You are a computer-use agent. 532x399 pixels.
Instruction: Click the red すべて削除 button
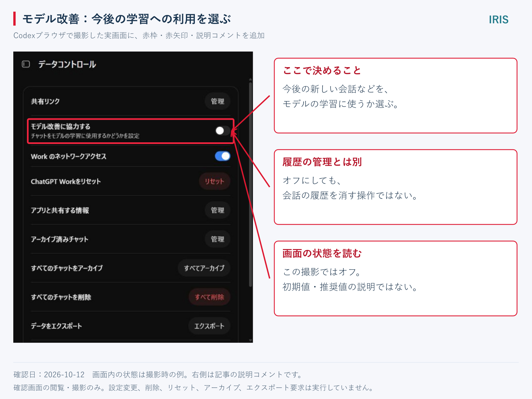209,297
